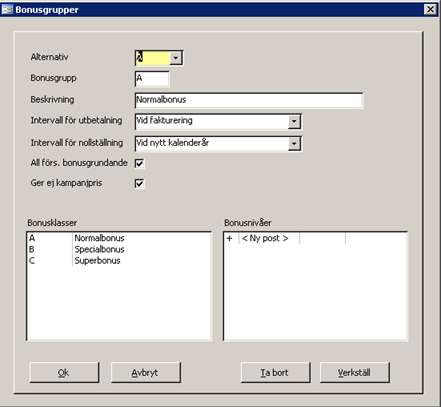Click the Verkställ button
Viewport: 441px width, 407px height.
point(355,372)
